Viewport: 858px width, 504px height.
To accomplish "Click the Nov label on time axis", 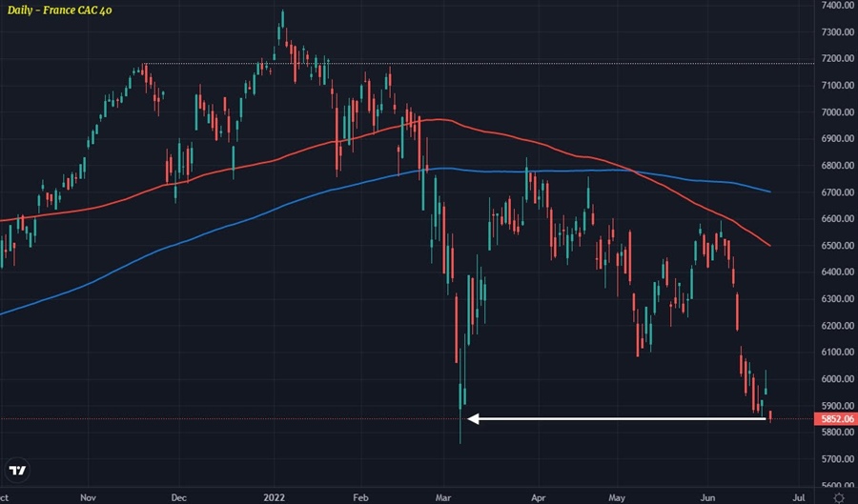I will click(88, 496).
